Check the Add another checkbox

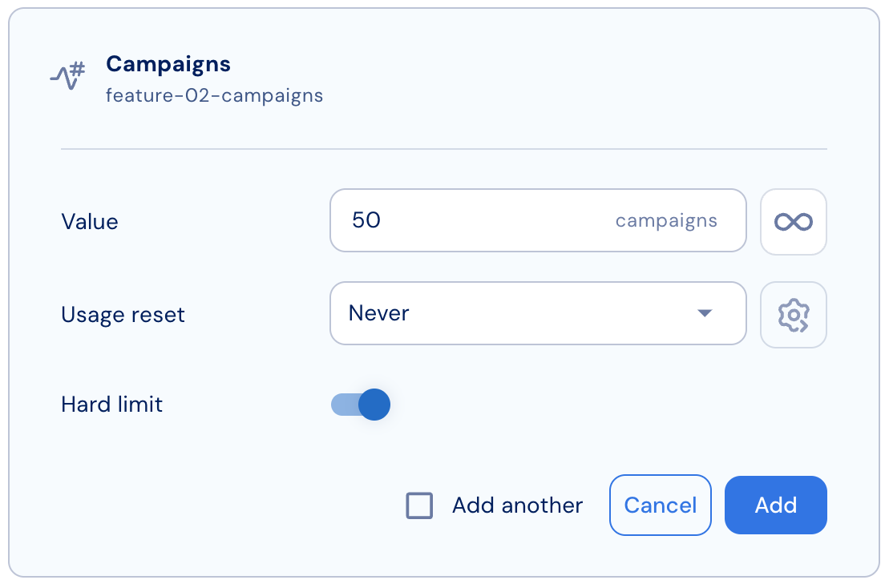[419, 505]
